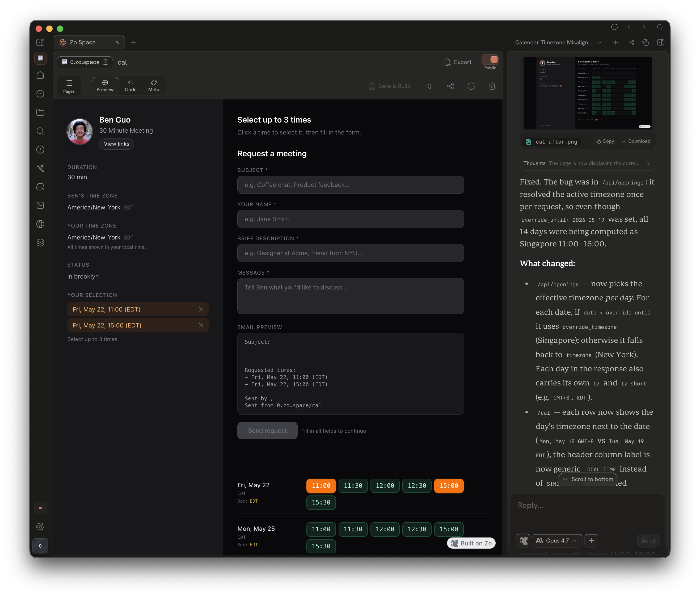Viewport: 700px width, 597px height.
Task: Refresh the page preview
Action: tap(471, 86)
